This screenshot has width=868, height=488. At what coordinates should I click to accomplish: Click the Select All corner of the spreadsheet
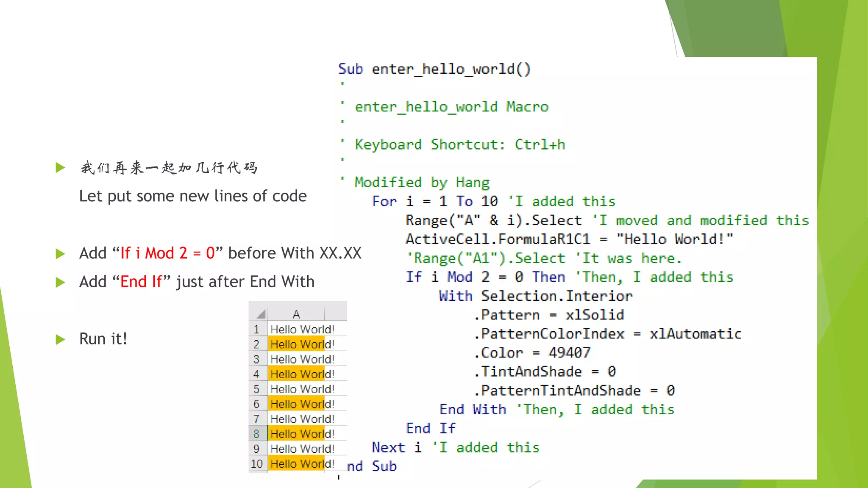(x=258, y=313)
